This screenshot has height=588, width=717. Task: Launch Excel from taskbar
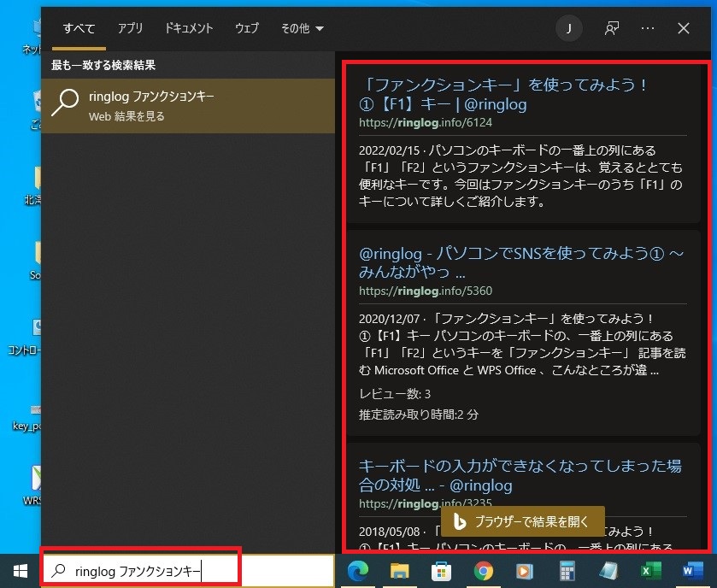[651, 571]
